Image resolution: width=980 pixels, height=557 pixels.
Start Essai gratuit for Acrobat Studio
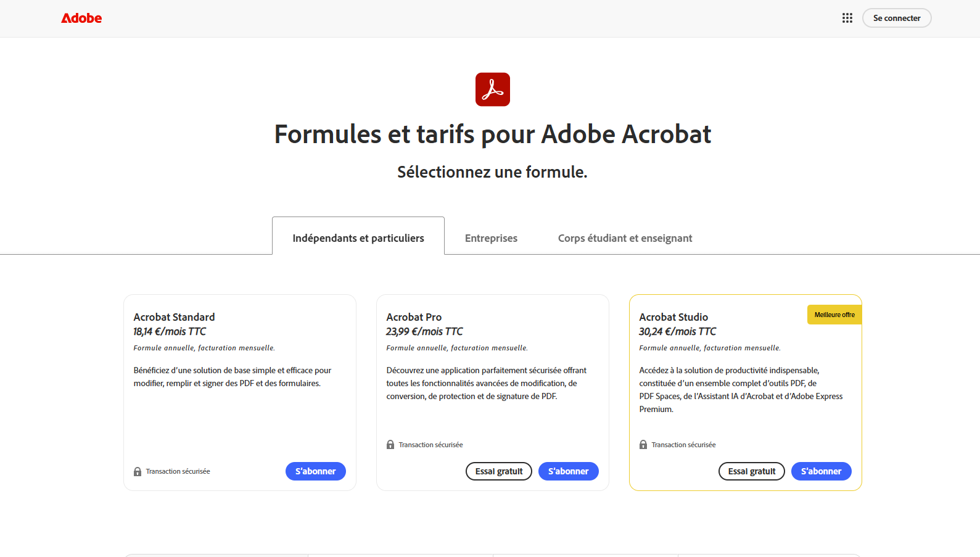tap(752, 471)
